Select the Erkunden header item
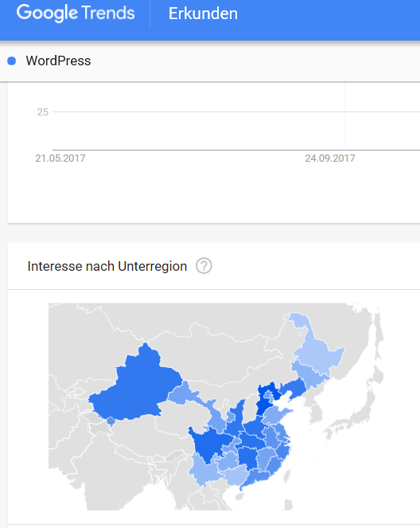 pyautogui.click(x=203, y=14)
